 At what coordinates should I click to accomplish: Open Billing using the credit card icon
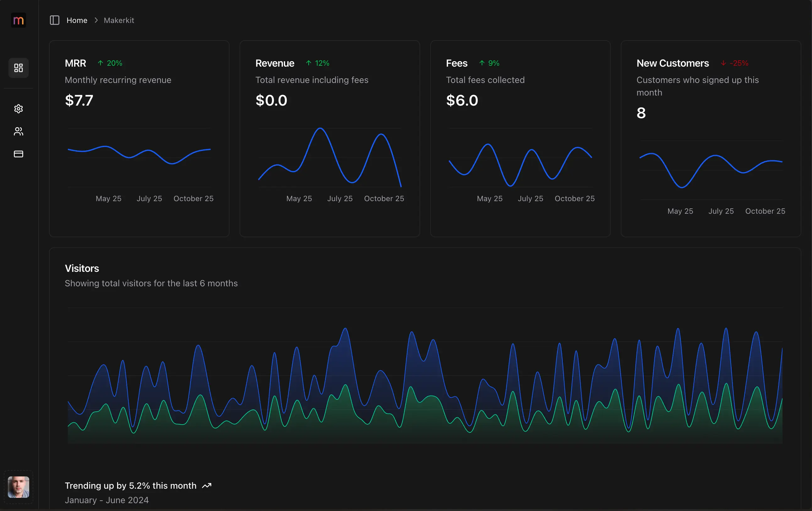coord(18,154)
